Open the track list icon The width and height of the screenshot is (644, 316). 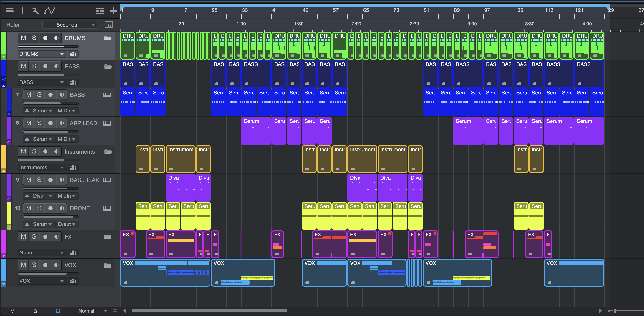pyautogui.click(x=10, y=11)
